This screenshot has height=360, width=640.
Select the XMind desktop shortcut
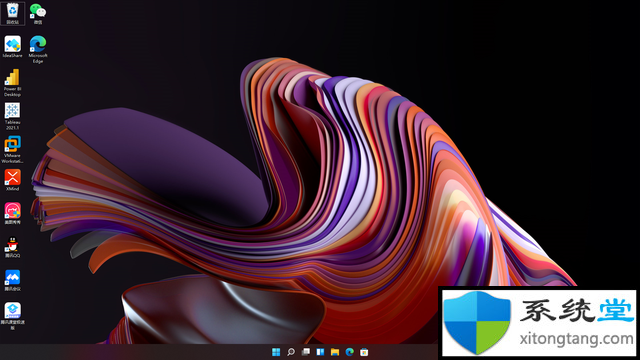[13, 180]
